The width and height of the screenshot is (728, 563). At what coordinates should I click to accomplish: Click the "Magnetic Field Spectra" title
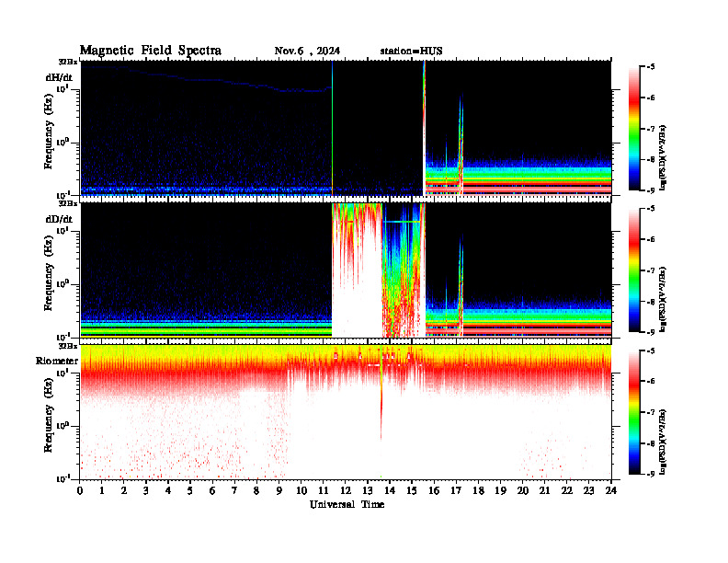pos(151,51)
